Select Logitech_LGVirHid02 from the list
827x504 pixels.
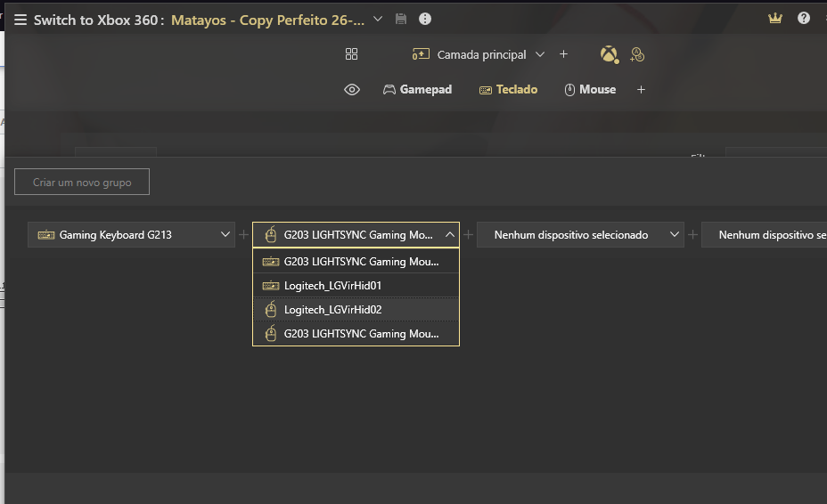(x=356, y=310)
